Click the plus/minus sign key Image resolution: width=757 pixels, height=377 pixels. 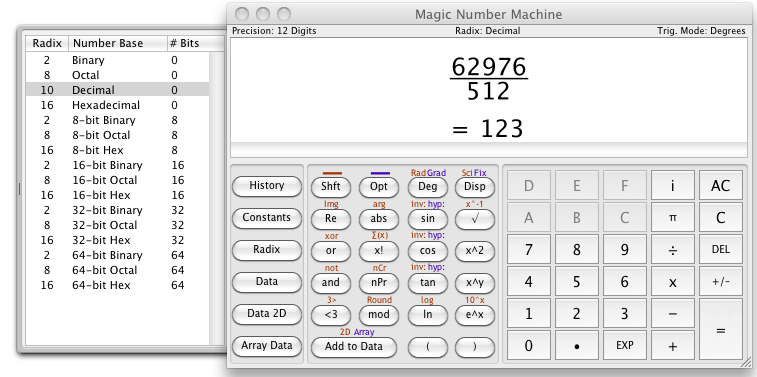[x=721, y=282]
